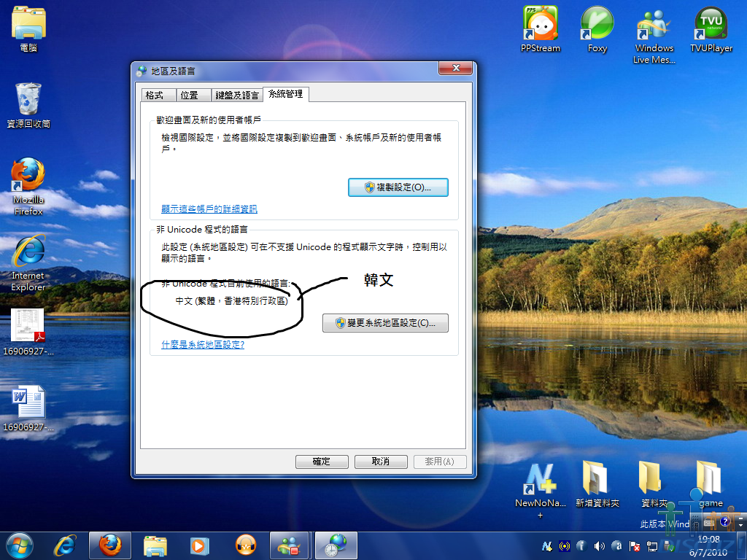Close the 地區及語言 dialog
The height and width of the screenshot is (560, 747).
point(455,68)
